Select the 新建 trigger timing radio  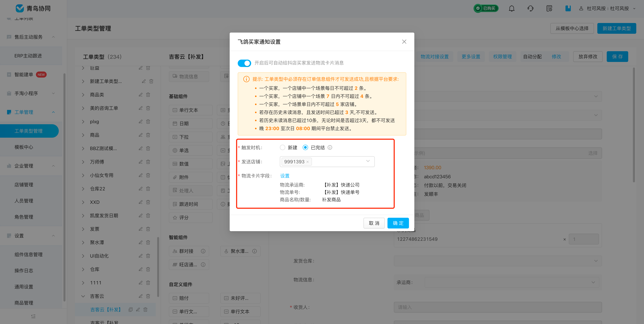(283, 148)
